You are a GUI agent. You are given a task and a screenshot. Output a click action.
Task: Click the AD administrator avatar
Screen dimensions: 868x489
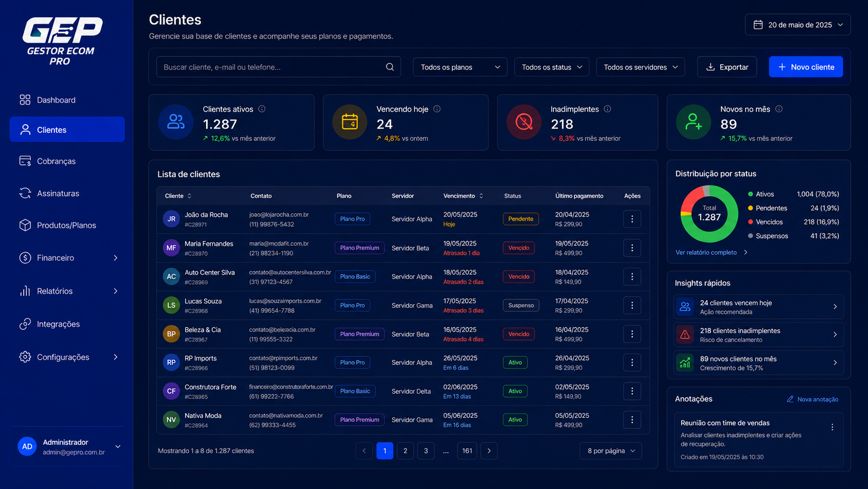coord(27,446)
